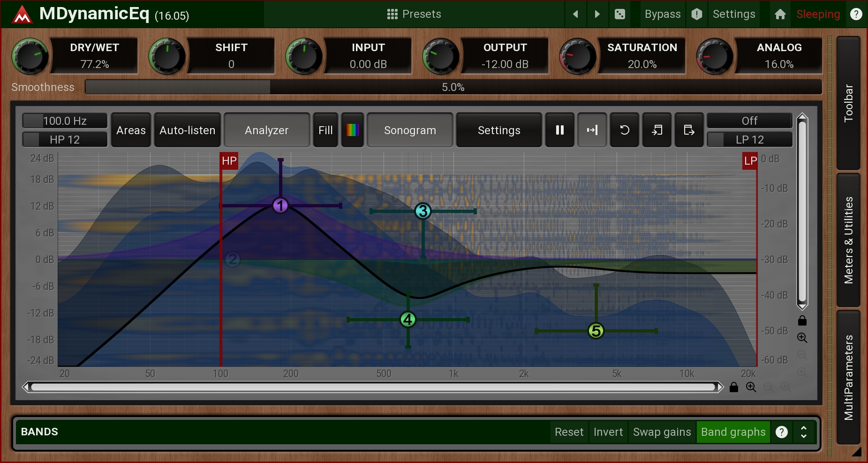Screen dimensions: 868x463
Task: Click the SATURATION knob
Action: pos(578,57)
